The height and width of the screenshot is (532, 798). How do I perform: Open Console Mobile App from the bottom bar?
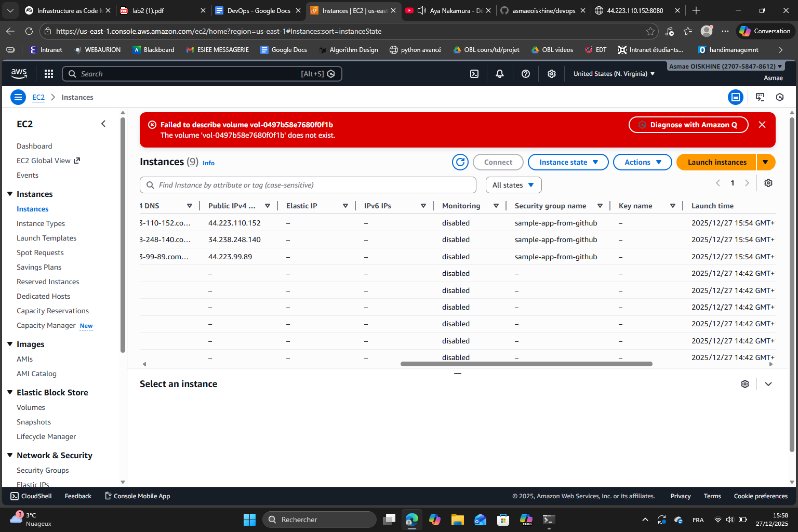click(x=137, y=496)
